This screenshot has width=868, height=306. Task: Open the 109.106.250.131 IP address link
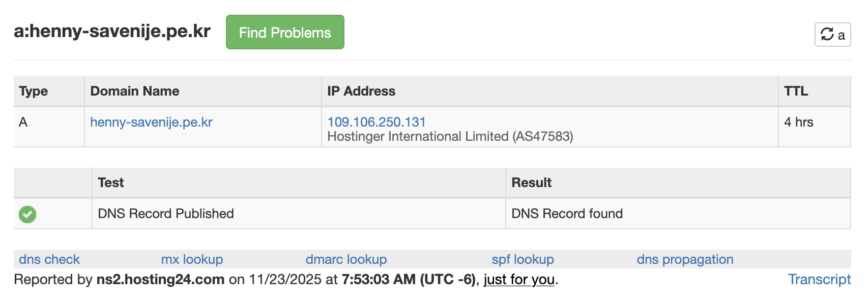coord(376,122)
